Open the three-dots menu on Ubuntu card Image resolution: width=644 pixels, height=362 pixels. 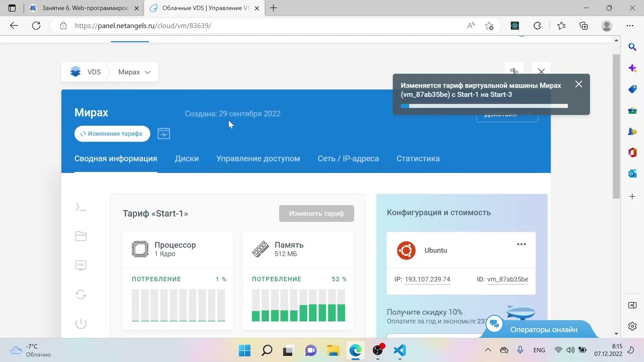521,244
